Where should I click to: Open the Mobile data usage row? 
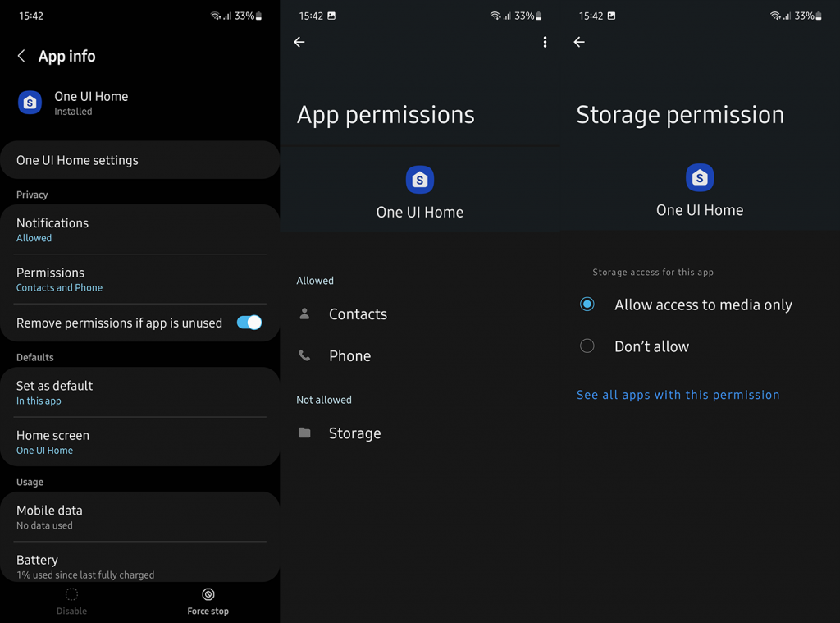[x=139, y=517]
